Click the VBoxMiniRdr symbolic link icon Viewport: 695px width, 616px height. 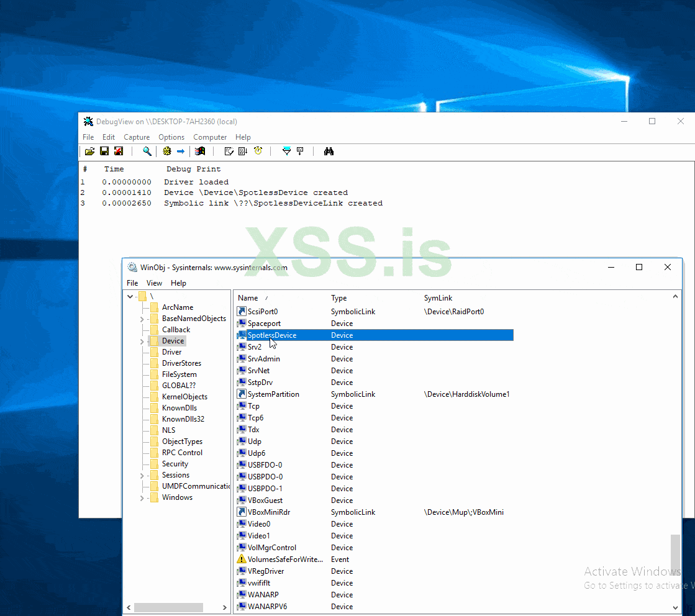(242, 512)
